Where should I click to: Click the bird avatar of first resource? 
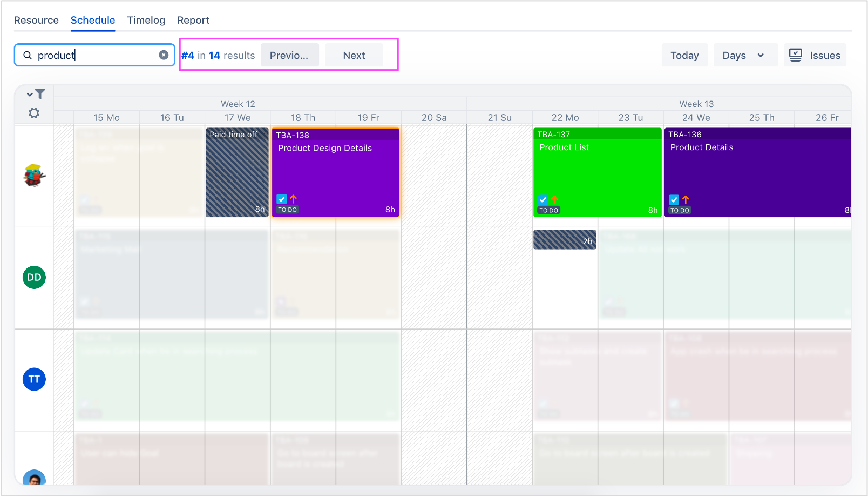coord(34,175)
